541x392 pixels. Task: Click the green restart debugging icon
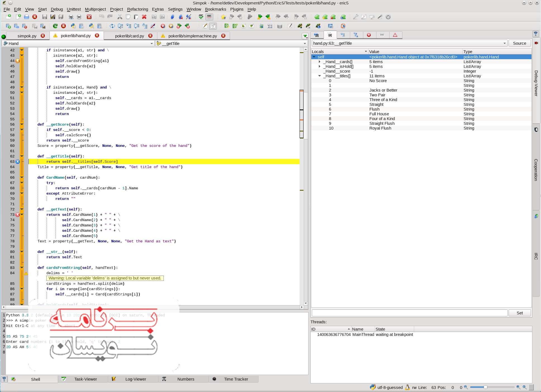(x=55, y=26)
